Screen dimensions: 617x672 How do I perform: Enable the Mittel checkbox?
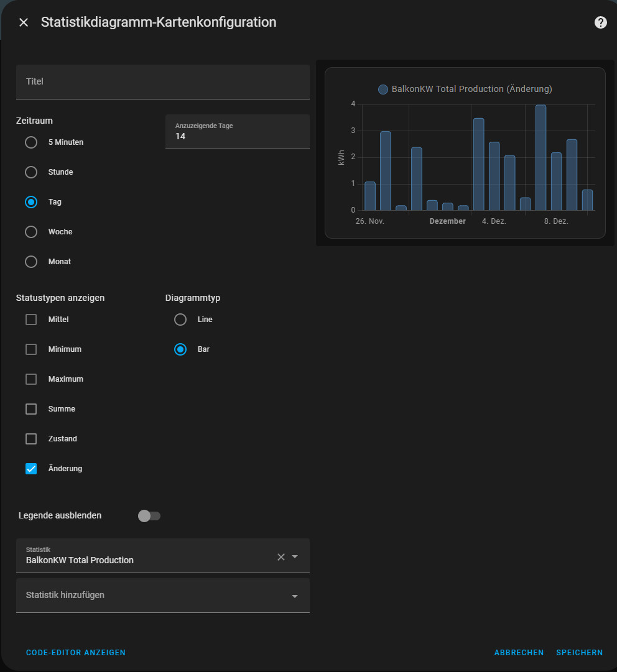coord(31,320)
